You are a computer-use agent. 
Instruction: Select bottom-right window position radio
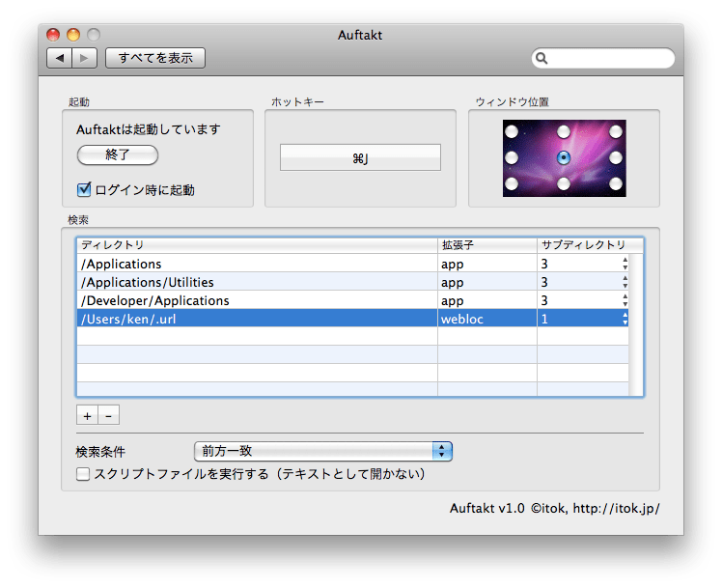(x=616, y=184)
